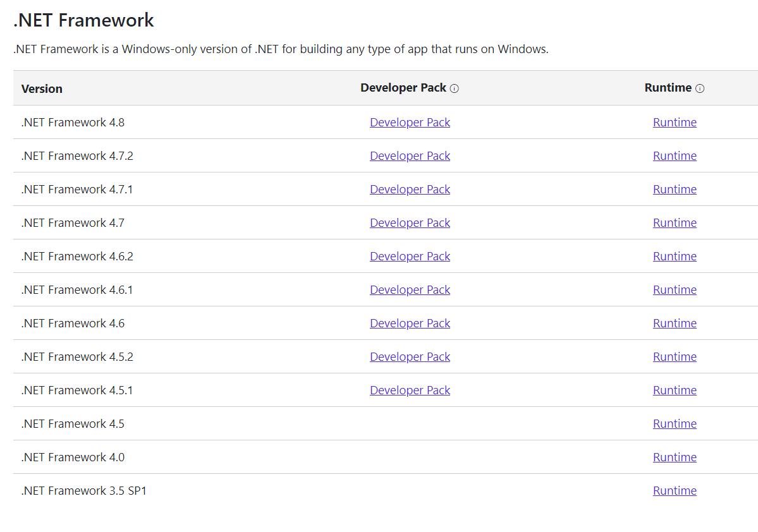Open Runtime link for .NET Framework 4.5.2

pyautogui.click(x=675, y=356)
